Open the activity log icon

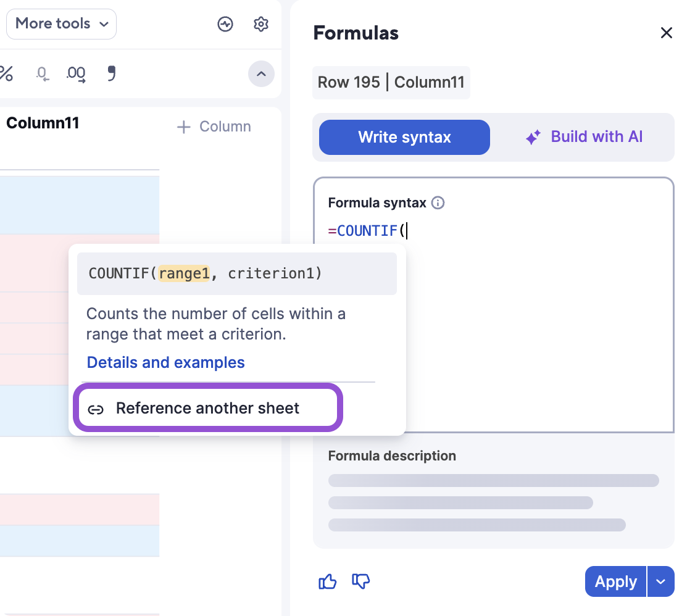pyautogui.click(x=225, y=24)
